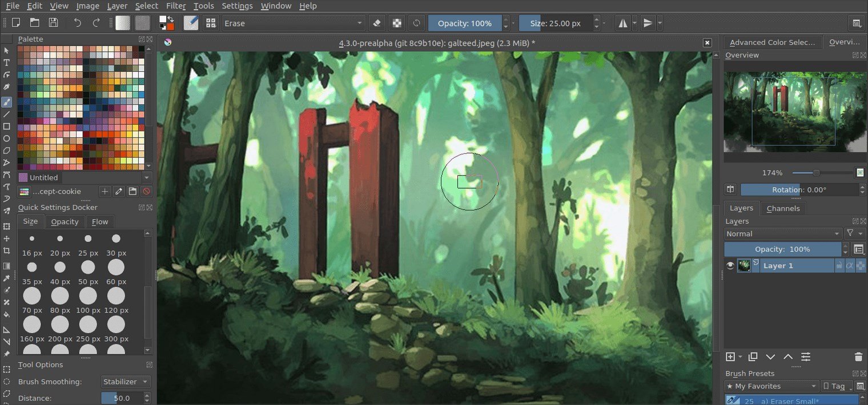This screenshot has width=868, height=405.
Task: Delete the layer with trash icon
Action: (858, 357)
